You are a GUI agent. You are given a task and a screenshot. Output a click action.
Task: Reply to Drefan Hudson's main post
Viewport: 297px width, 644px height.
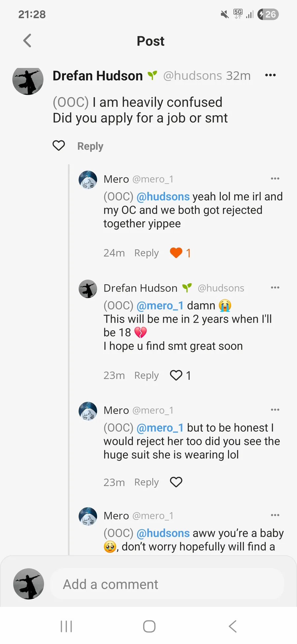pos(90,146)
